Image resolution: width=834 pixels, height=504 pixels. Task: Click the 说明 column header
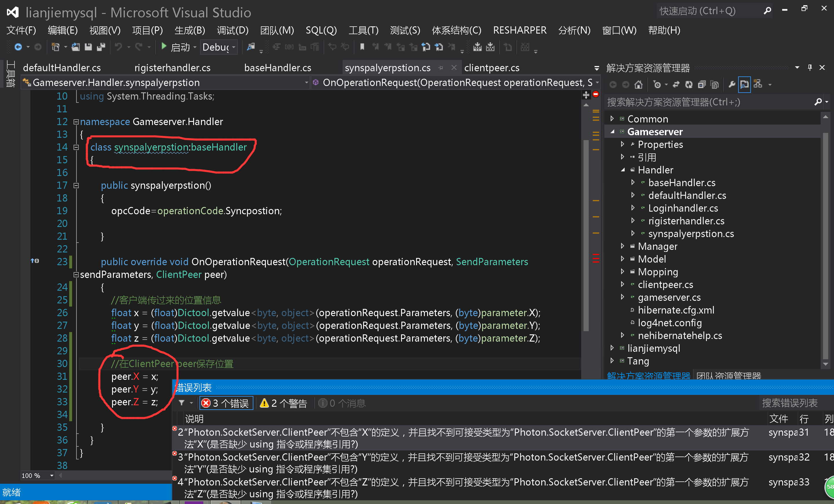(x=194, y=419)
